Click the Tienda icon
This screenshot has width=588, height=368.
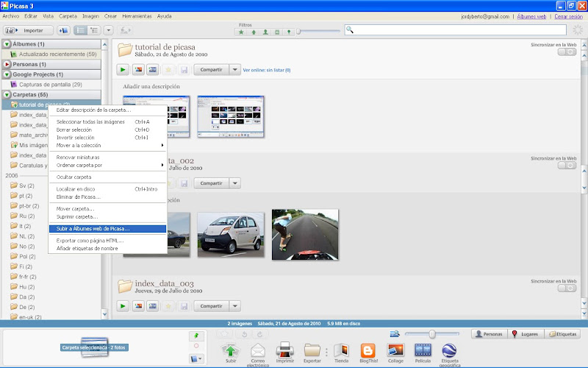[x=341, y=353]
